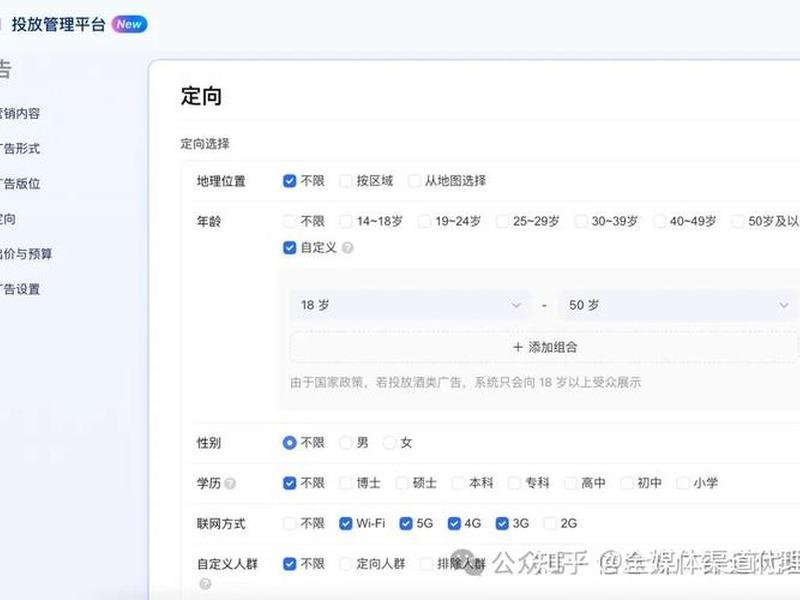Toggle 不限 in the 学历 row
This screenshot has height=600, width=800.
[289, 483]
